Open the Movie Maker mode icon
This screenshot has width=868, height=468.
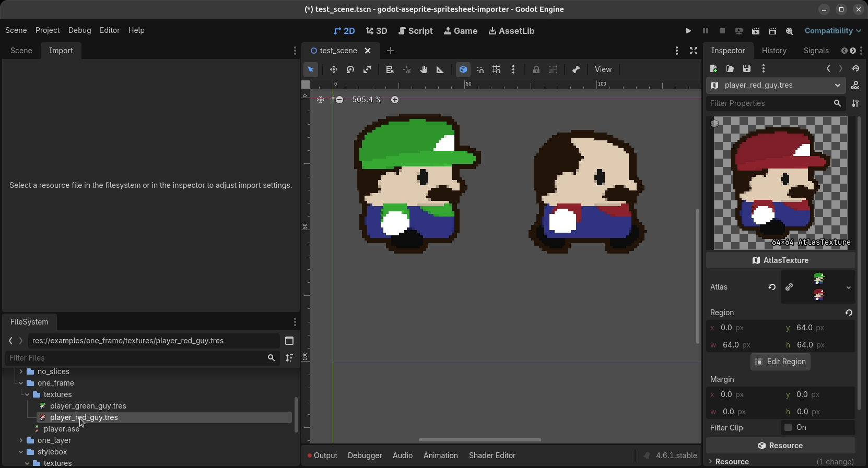789,31
